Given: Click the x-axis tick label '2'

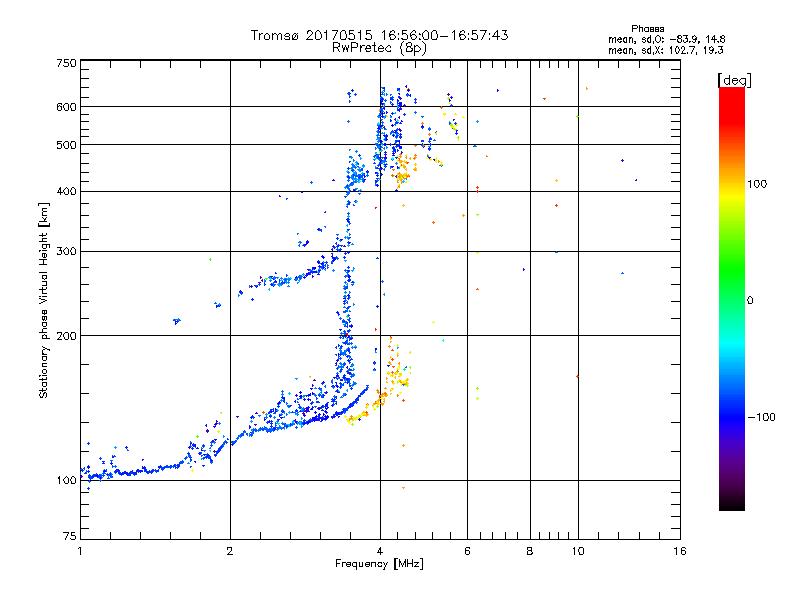Looking at the screenshot, I should coord(230,551).
